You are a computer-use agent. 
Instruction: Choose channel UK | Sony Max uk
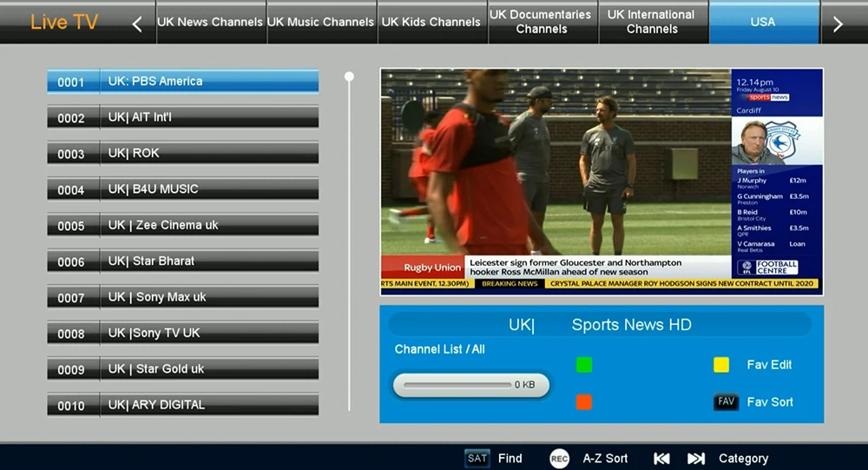click(182, 298)
